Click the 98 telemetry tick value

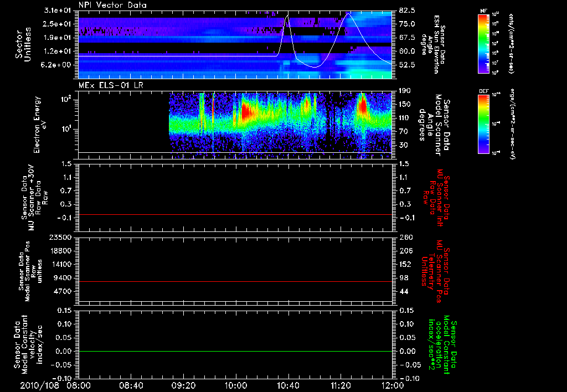tap(404, 278)
